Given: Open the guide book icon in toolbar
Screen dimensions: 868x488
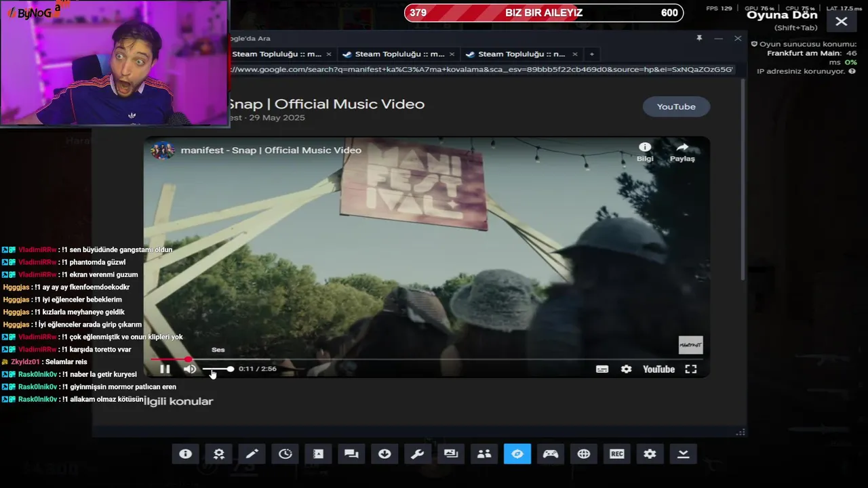Looking at the screenshot, I should [x=318, y=454].
